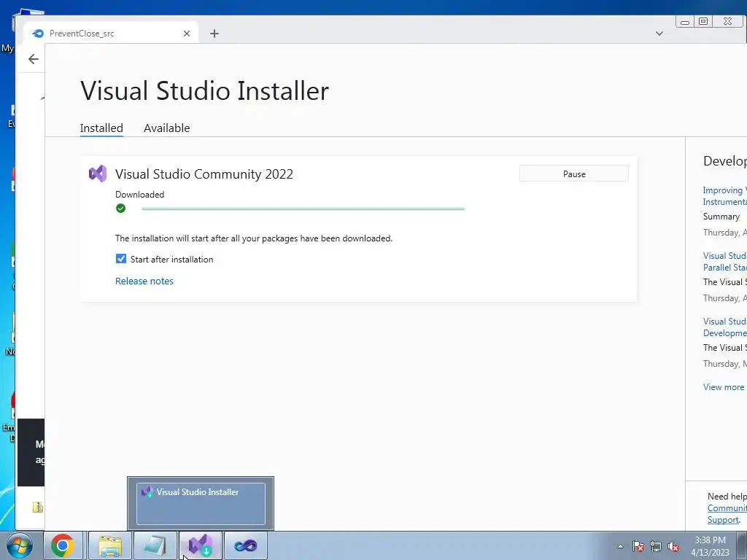
Task: Open the View more news link
Action: (723, 387)
